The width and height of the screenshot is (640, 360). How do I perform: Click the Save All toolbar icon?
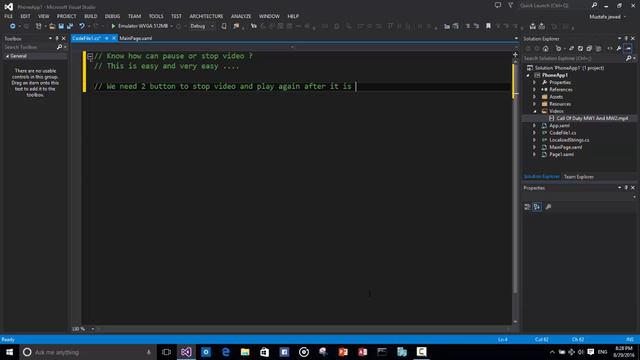coord(70,26)
